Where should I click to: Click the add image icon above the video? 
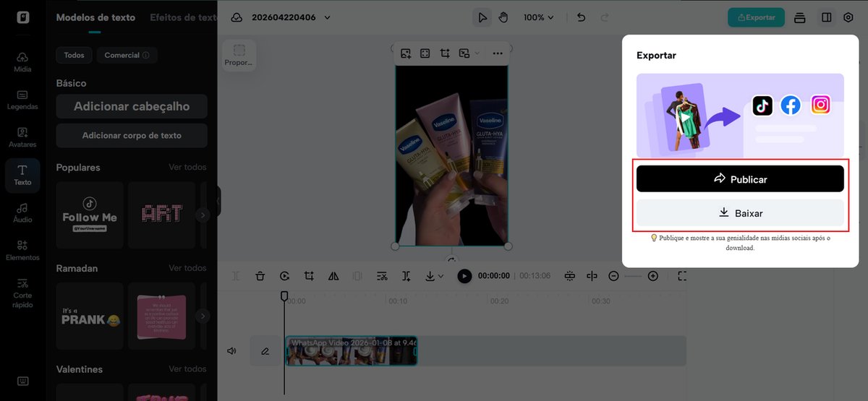(x=406, y=53)
